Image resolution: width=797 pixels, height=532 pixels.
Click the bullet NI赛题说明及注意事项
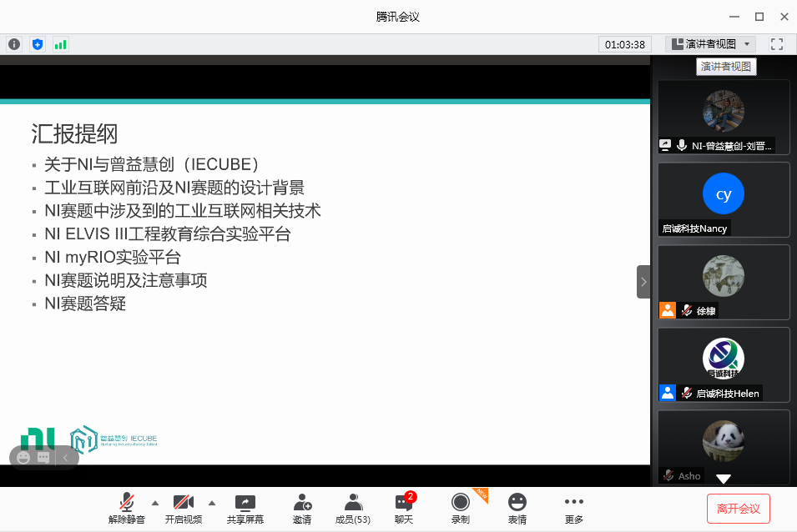pyautogui.click(x=126, y=280)
